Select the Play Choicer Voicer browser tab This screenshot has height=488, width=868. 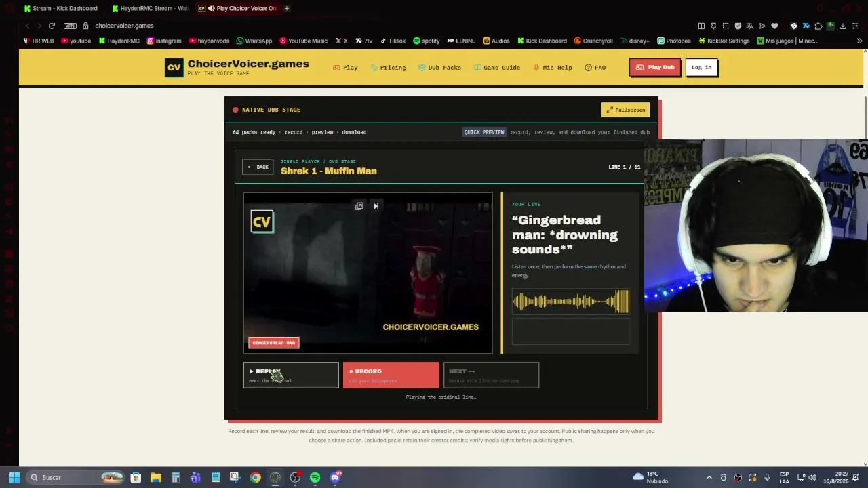click(x=237, y=8)
